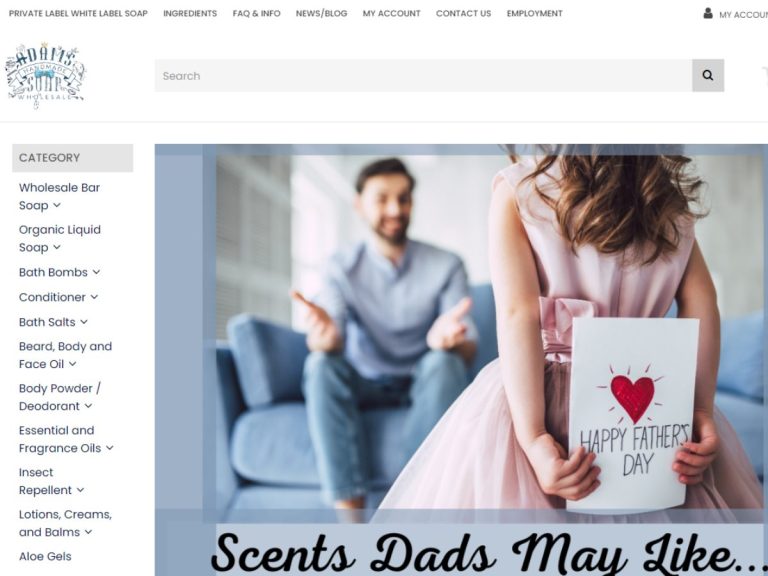Open the Aloe Gels category
This screenshot has height=576, width=768.
(x=45, y=556)
